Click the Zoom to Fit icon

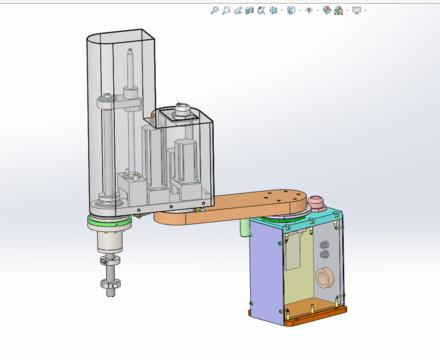[x=214, y=10]
